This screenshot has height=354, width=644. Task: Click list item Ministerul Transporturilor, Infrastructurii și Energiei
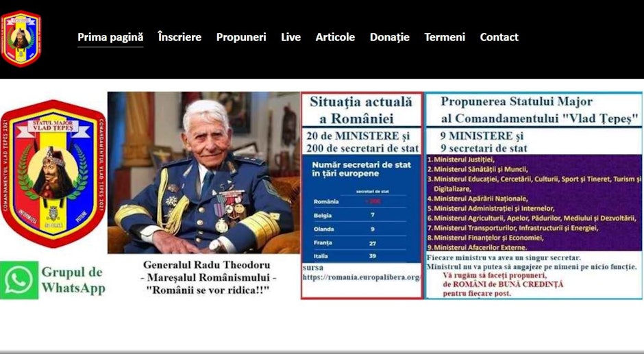(512, 228)
